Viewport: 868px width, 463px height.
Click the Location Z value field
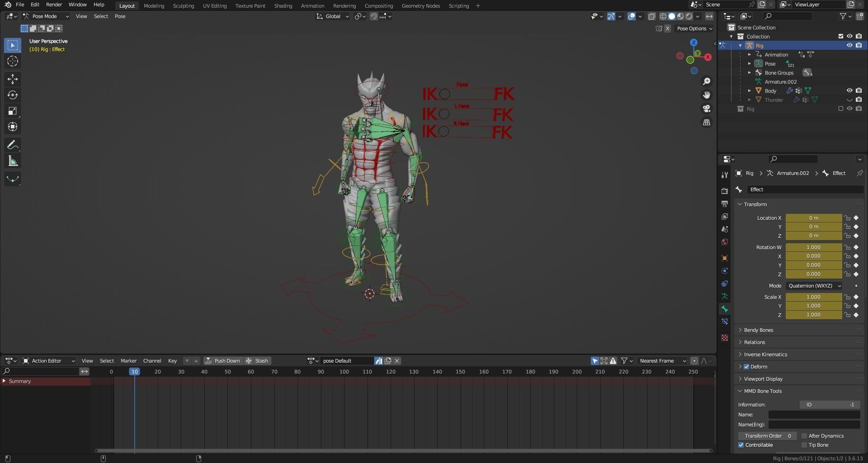coord(813,236)
